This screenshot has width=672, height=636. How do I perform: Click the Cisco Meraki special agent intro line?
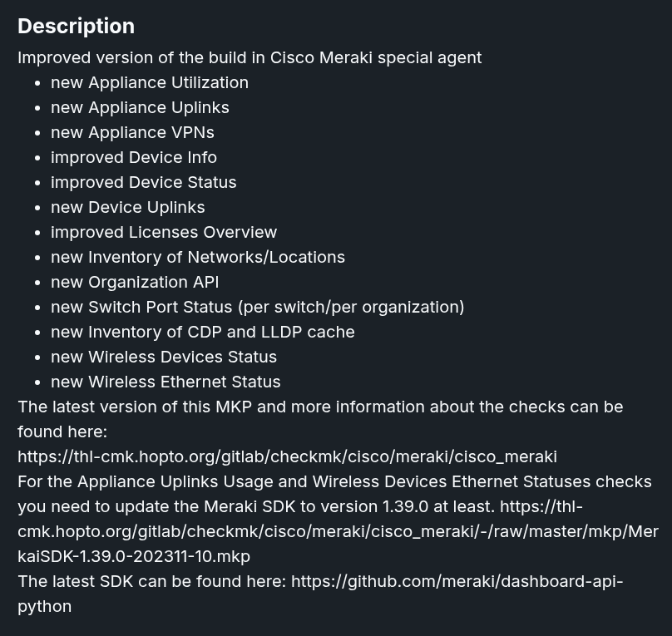click(x=250, y=57)
